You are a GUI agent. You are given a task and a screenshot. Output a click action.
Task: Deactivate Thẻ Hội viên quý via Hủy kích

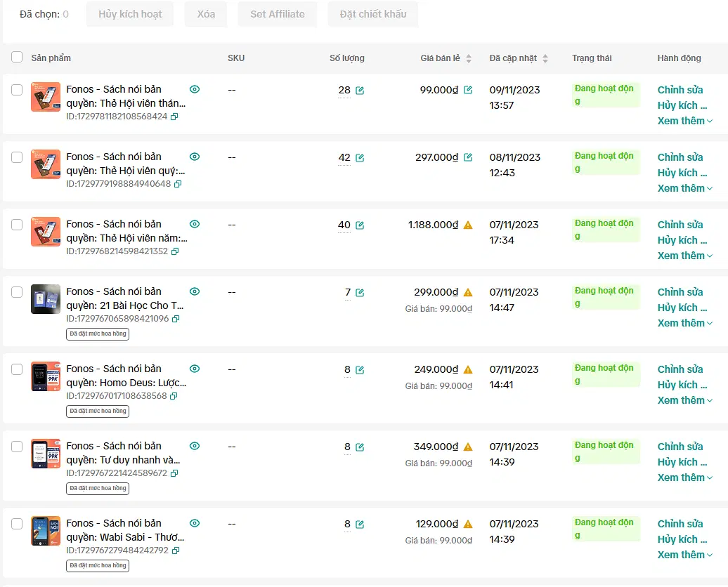(x=682, y=173)
